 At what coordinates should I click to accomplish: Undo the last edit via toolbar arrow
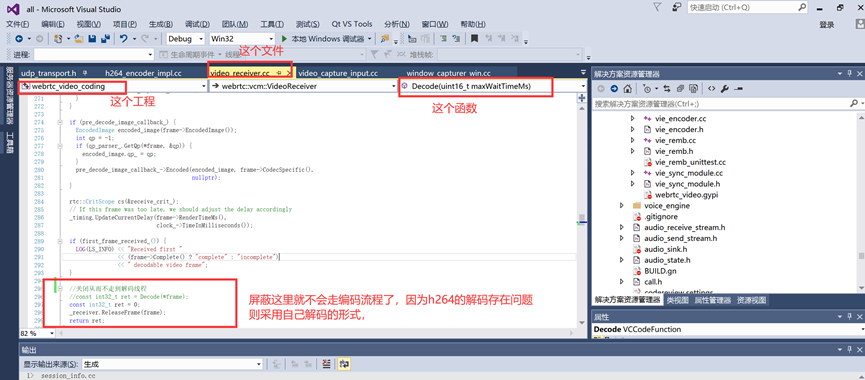coord(124,39)
